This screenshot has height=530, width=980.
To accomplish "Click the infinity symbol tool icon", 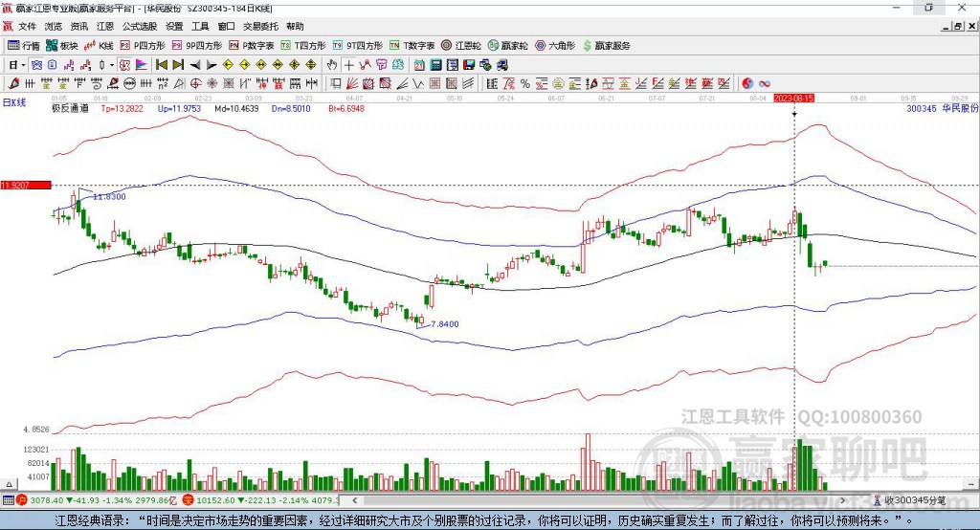I will point(765,84).
